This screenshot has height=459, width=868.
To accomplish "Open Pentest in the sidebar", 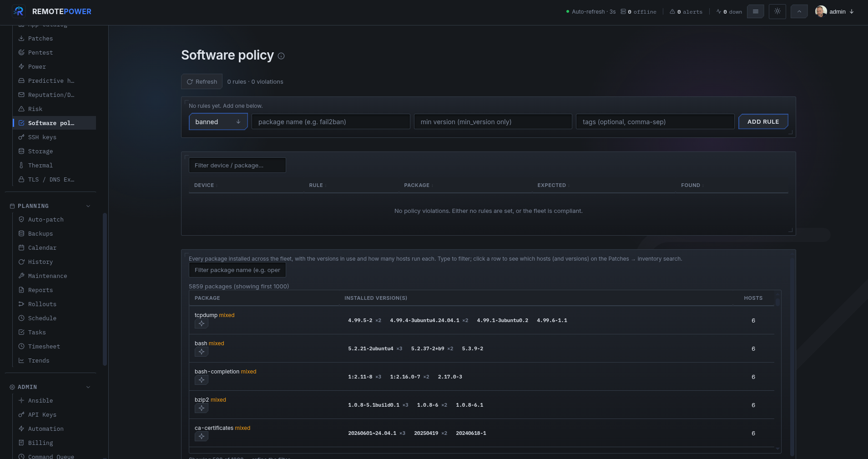I will [x=55, y=52].
